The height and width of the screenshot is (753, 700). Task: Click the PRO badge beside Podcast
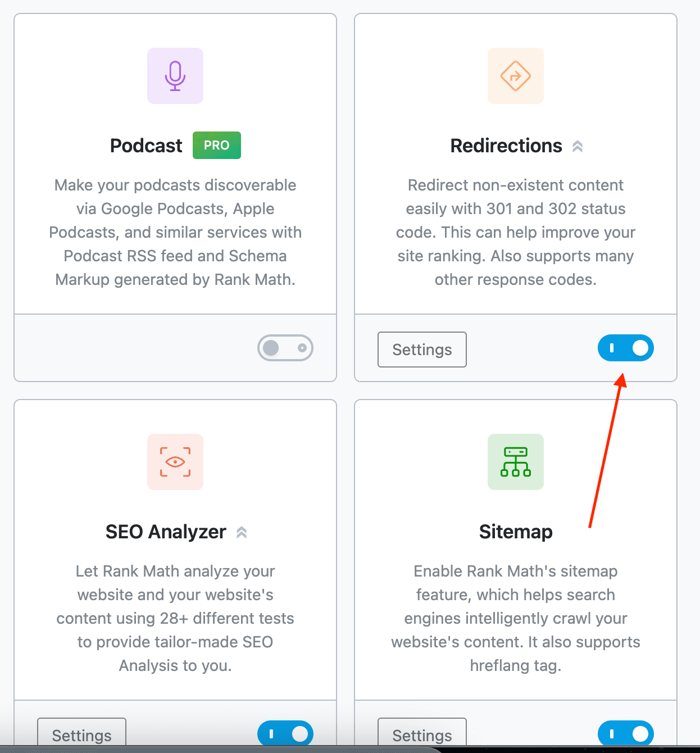click(x=216, y=146)
